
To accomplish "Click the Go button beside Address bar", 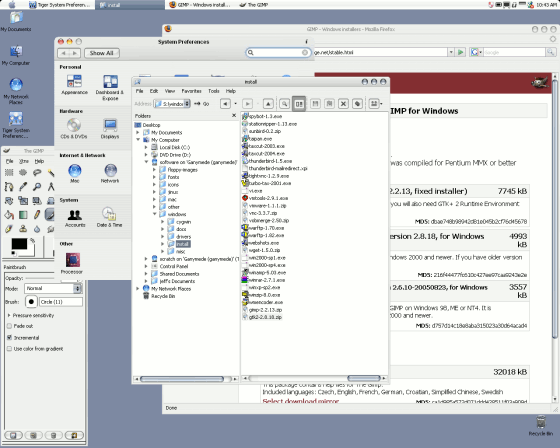I will (x=202, y=104).
